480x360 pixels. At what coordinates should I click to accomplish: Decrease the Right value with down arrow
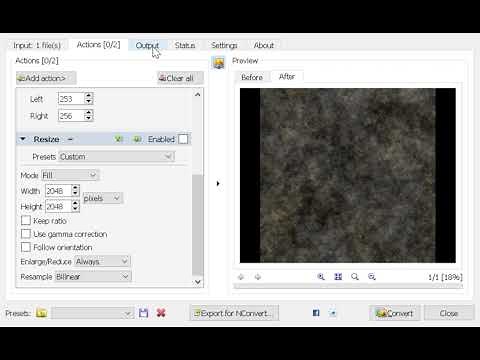(88, 119)
